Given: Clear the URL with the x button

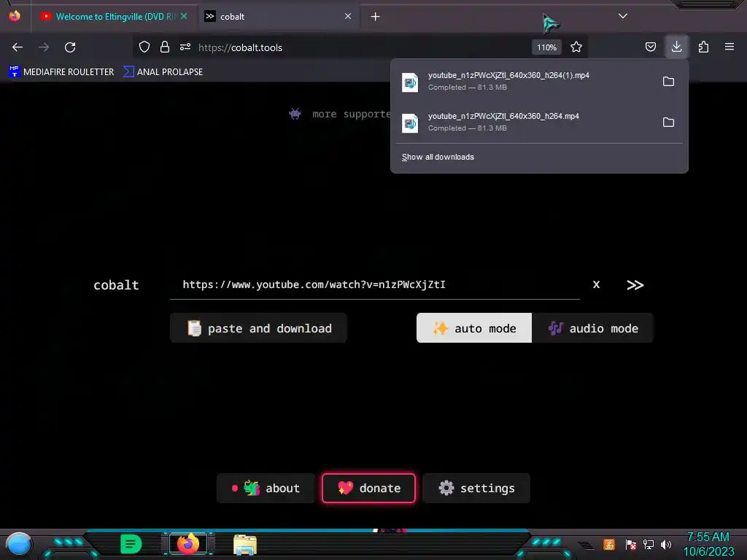Looking at the screenshot, I should coord(596,285).
